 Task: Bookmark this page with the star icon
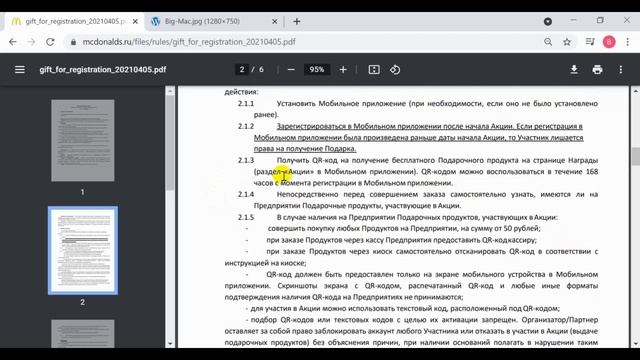coord(567,42)
